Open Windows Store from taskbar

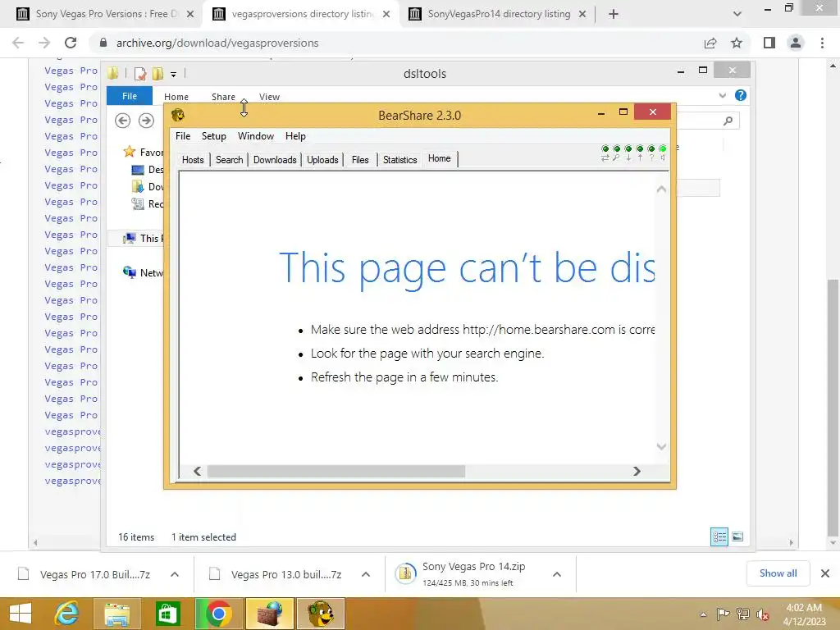167,614
